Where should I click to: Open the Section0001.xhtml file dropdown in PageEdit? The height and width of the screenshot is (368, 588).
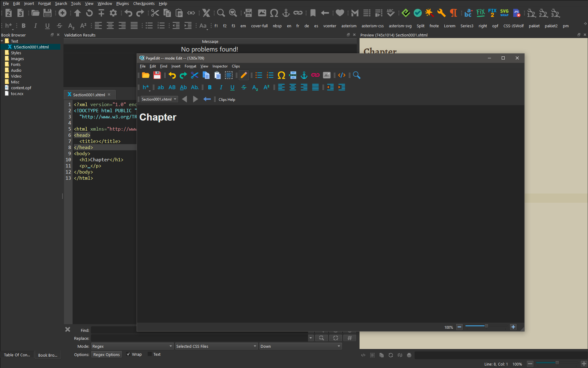click(159, 99)
